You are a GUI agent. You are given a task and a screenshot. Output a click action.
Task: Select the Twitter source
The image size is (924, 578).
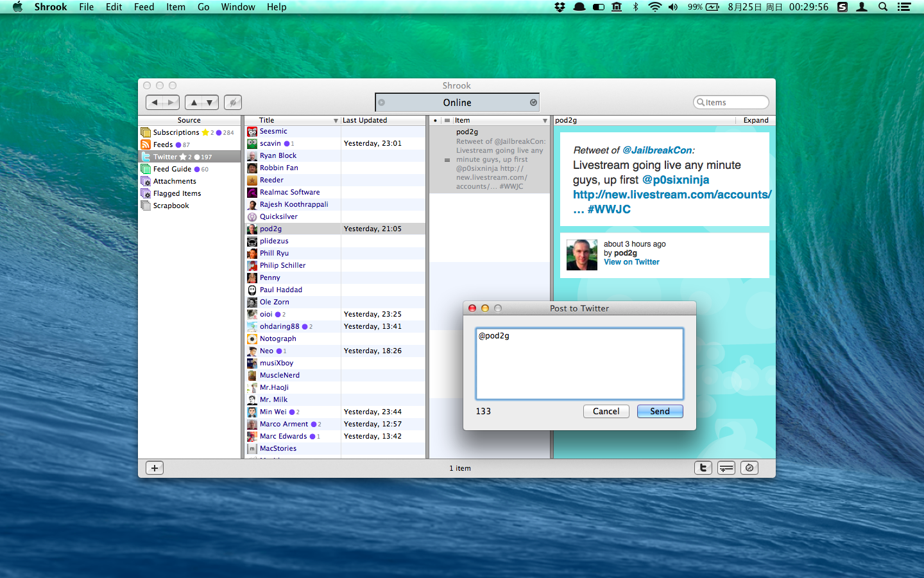click(x=189, y=157)
